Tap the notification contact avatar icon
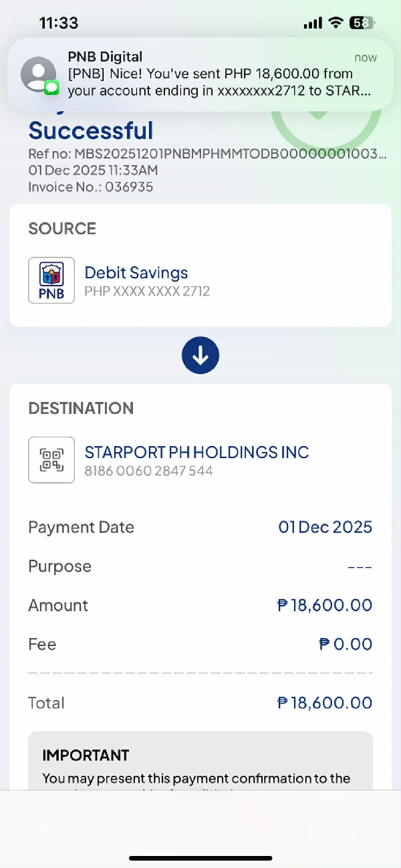Screen dimensions: 401x868 point(38,74)
